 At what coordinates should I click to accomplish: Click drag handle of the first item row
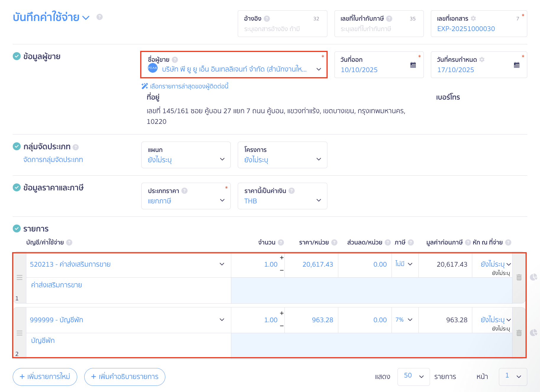(x=20, y=278)
